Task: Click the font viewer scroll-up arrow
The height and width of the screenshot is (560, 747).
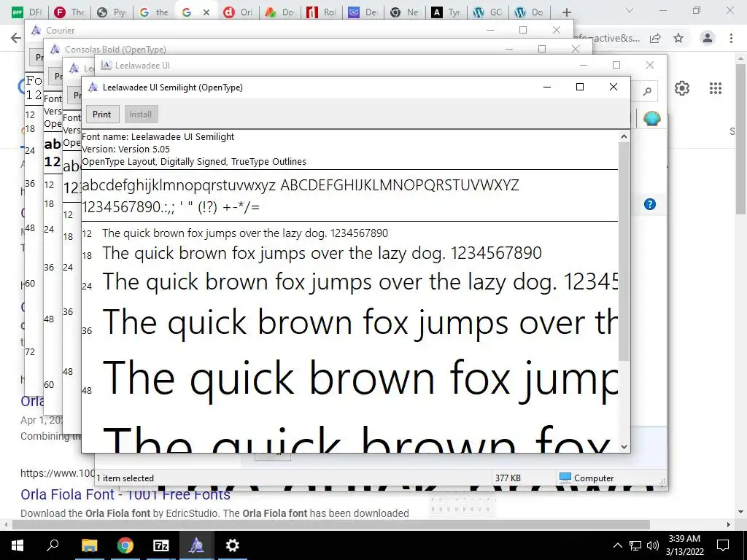Action: point(624,136)
